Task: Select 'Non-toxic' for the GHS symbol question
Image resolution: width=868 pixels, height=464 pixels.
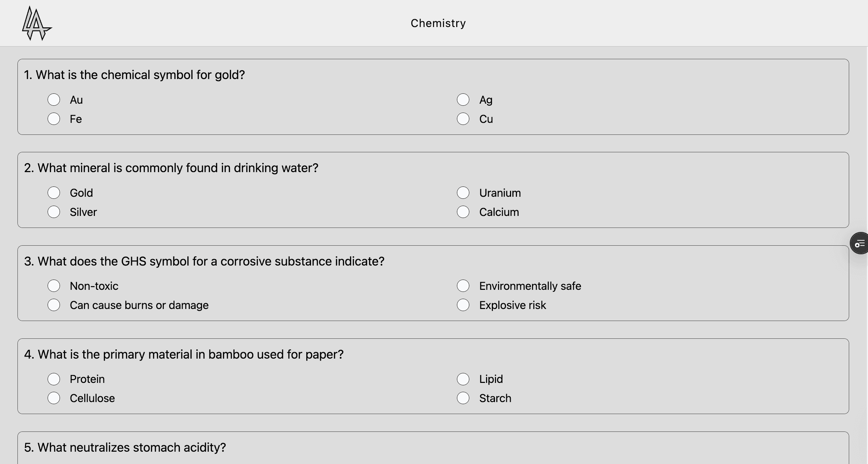Action: pos(54,286)
